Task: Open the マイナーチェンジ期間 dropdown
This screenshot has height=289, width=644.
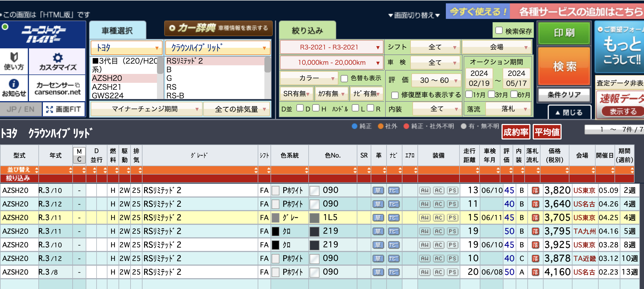Action: click(146, 109)
